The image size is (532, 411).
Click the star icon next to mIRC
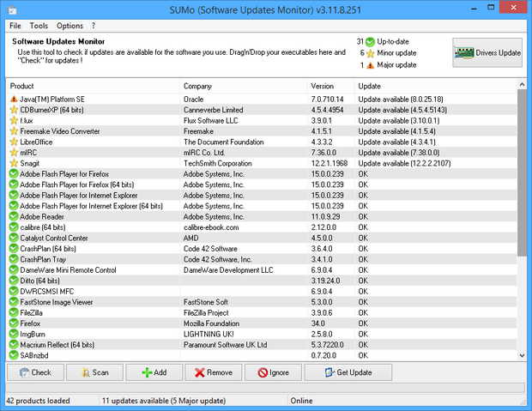(x=14, y=153)
